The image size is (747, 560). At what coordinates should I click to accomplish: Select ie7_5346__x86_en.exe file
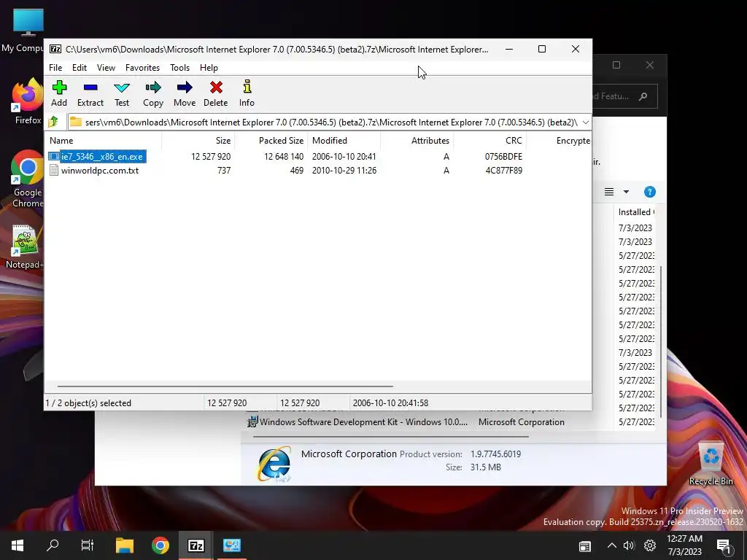[x=97, y=156]
